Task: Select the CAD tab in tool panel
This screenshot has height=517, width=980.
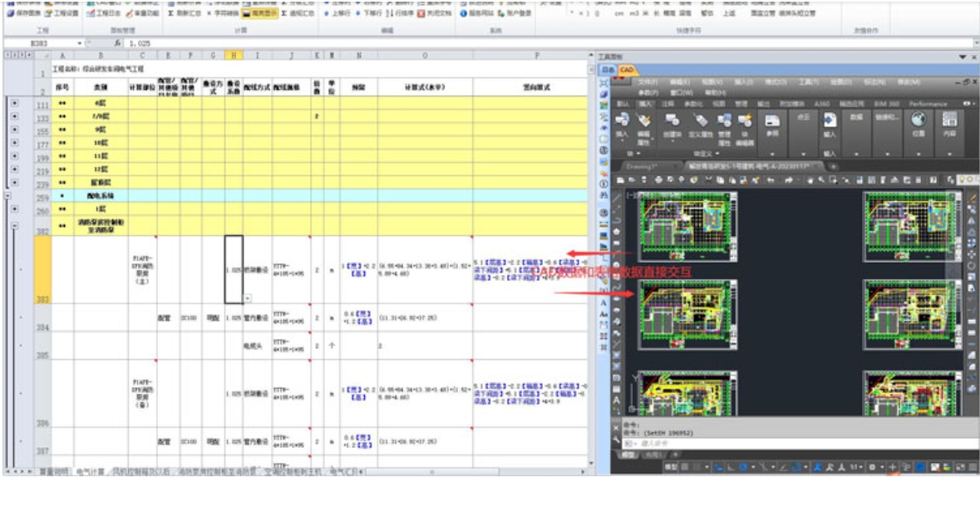Action: (x=628, y=70)
